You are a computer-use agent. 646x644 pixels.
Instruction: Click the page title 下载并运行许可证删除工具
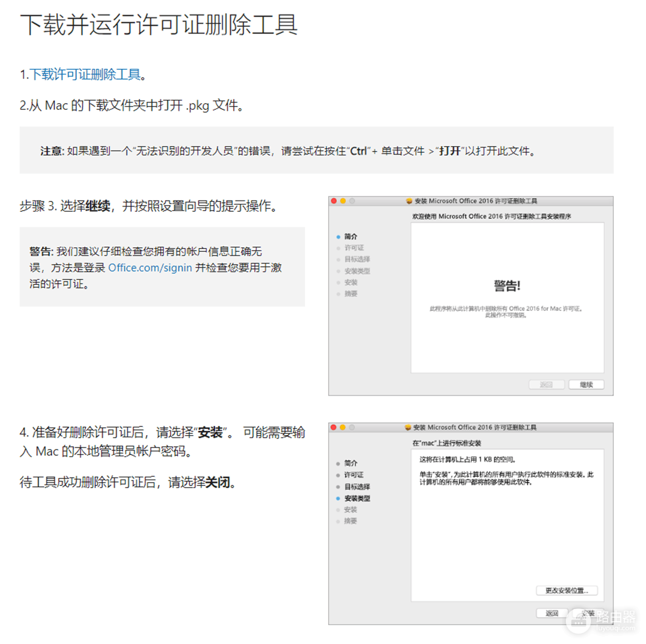point(159,25)
